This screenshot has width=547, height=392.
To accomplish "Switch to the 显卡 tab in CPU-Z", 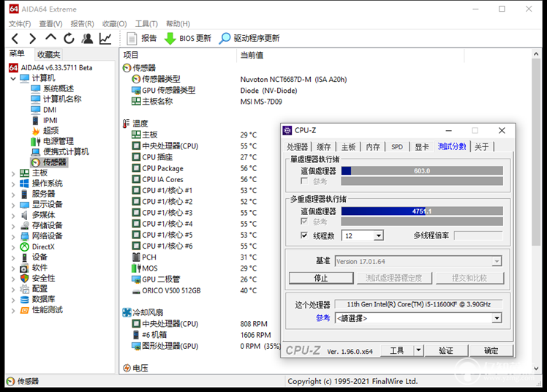I will click(x=421, y=147).
